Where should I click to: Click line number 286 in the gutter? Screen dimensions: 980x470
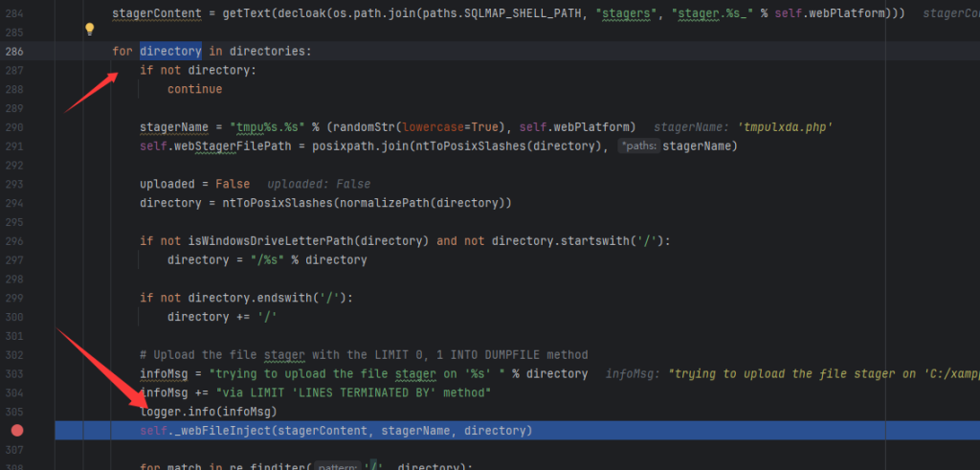click(x=14, y=51)
